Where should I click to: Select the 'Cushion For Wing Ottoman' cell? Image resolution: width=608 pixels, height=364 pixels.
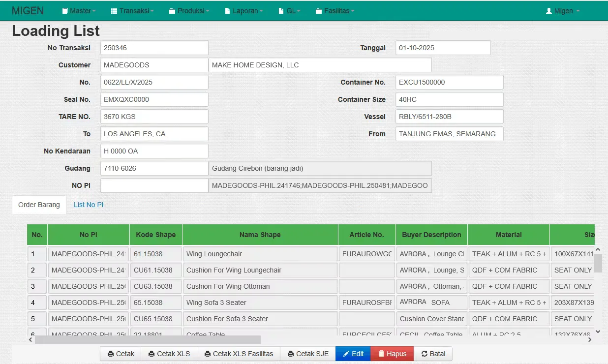[260, 286]
